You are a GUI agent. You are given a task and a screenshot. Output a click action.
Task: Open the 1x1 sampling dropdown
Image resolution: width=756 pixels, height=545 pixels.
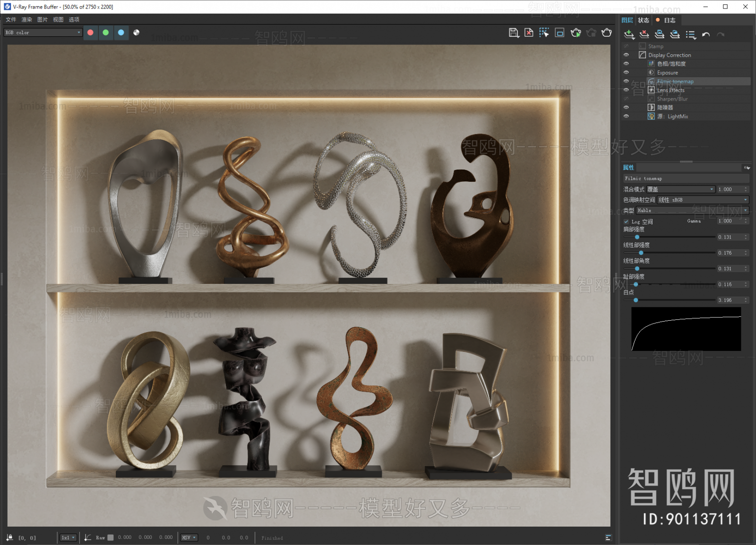[x=68, y=537]
